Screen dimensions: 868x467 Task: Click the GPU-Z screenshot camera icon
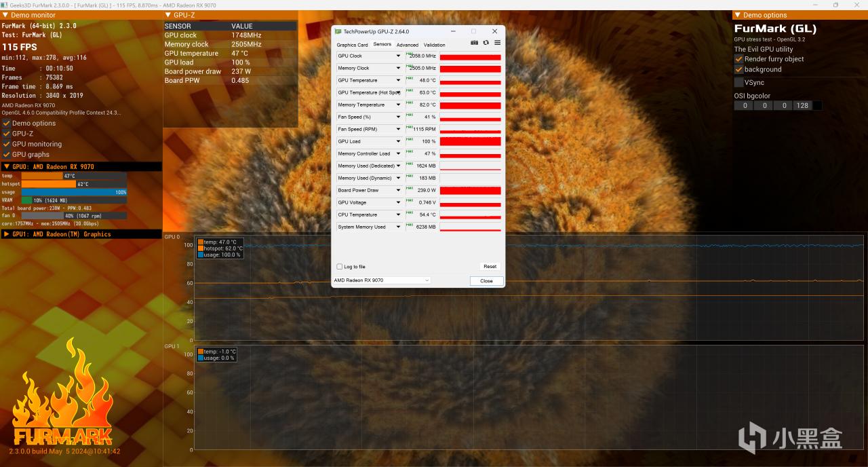pyautogui.click(x=475, y=43)
